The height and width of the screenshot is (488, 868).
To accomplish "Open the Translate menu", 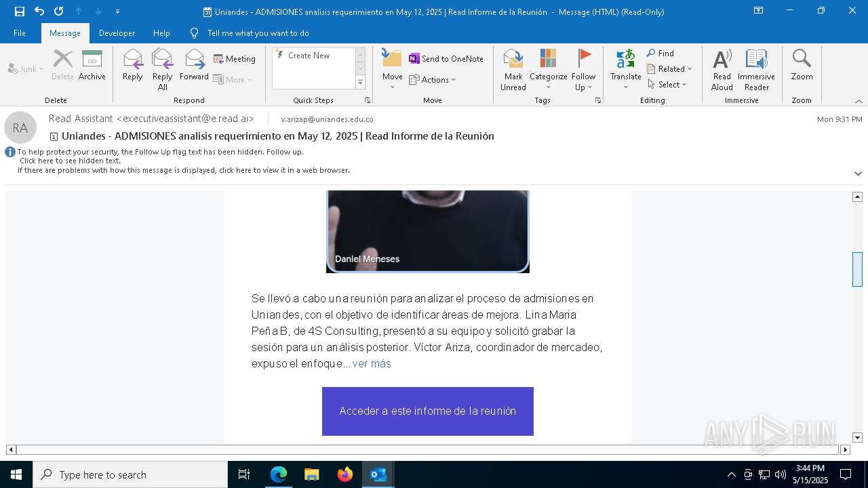I will (x=625, y=70).
